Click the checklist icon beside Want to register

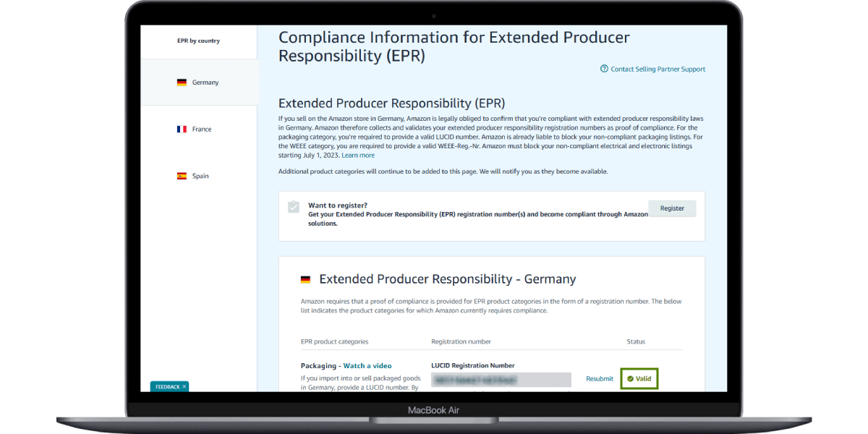click(x=293, y=207)
